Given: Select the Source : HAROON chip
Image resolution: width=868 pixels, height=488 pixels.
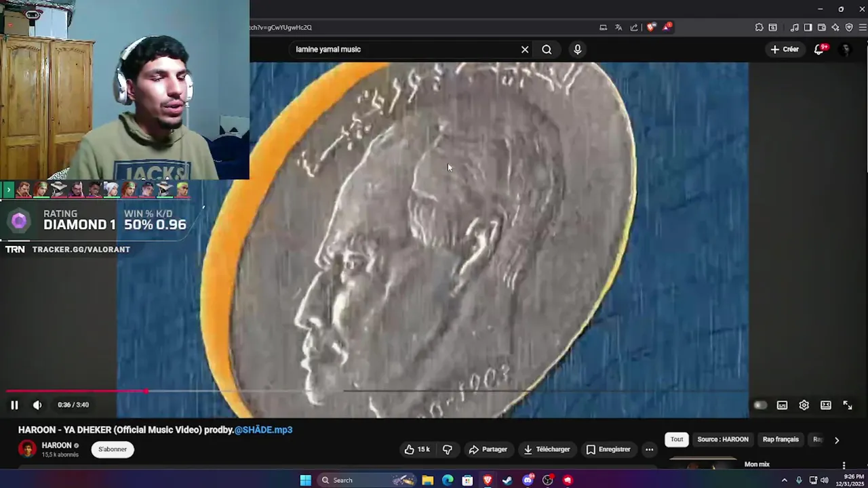Looking at the screenshot, I should (723, 439).
